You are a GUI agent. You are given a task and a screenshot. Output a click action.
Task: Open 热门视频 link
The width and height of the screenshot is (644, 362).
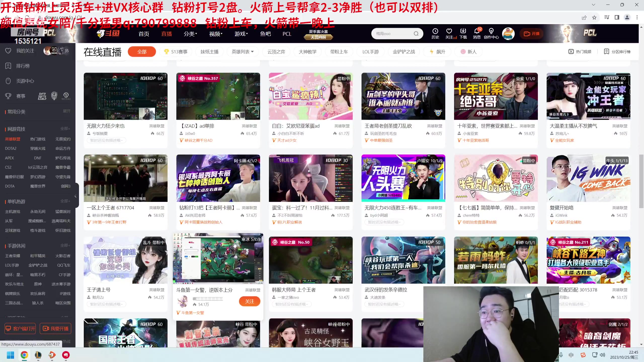click(x=580, y=52)
